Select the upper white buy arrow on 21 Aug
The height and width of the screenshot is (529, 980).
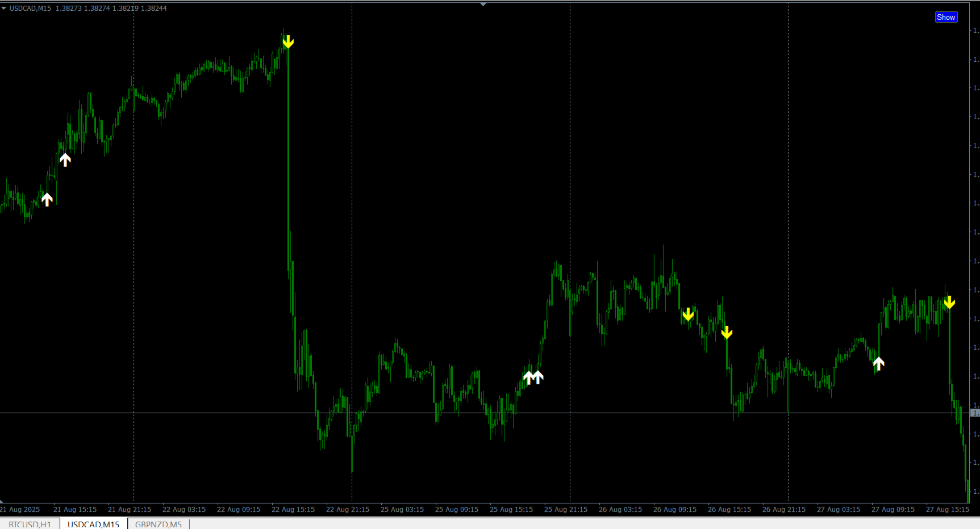click(x=65, y=159)
